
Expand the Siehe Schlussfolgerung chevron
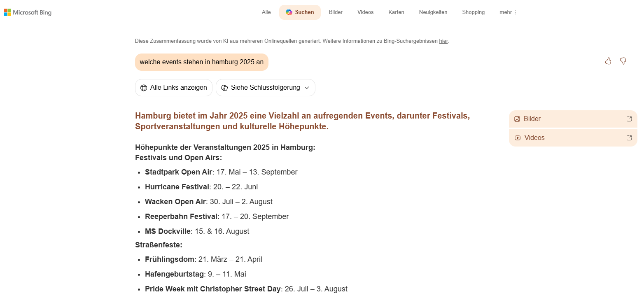[307, 88]
